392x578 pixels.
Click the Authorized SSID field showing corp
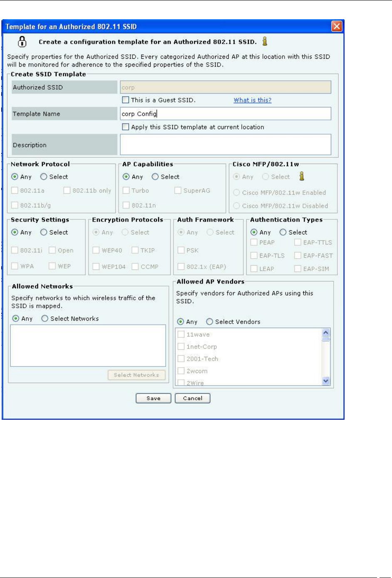coord(226,87)
